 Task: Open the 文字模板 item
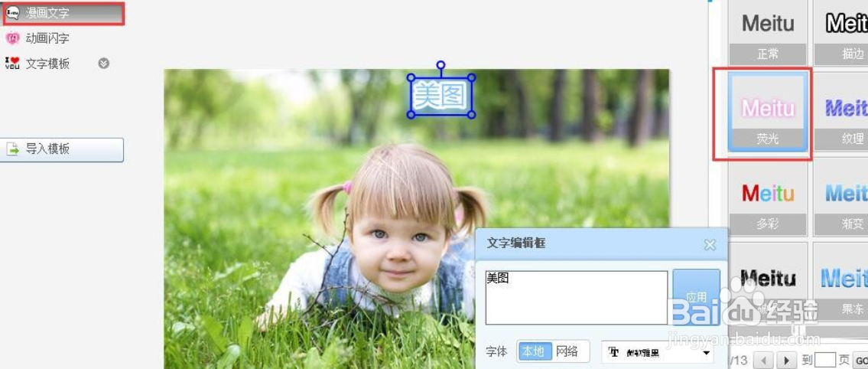coord(47,64)
